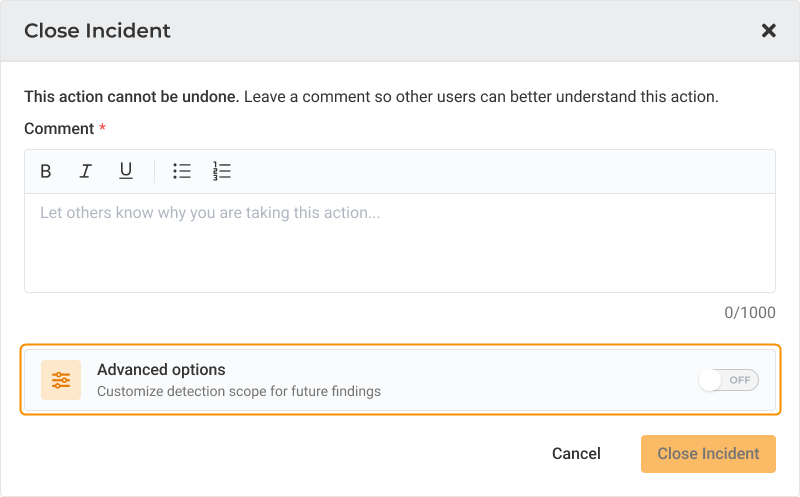Click the orange sliders Advanced options icon

tap(61, 380)
